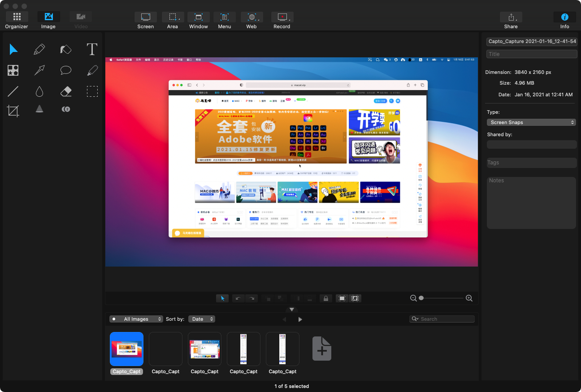The height and width of the screenshot is (392, 581).
Task: Undo the last edit
Action: tap(238, 298)
